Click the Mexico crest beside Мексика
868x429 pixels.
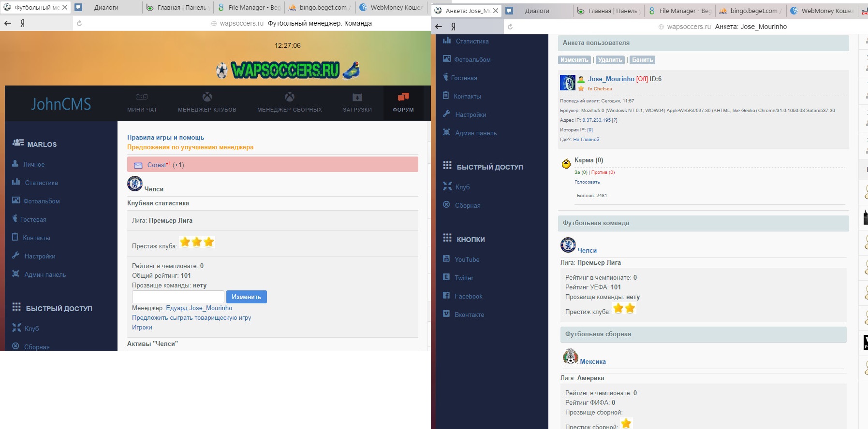point(571,357)
